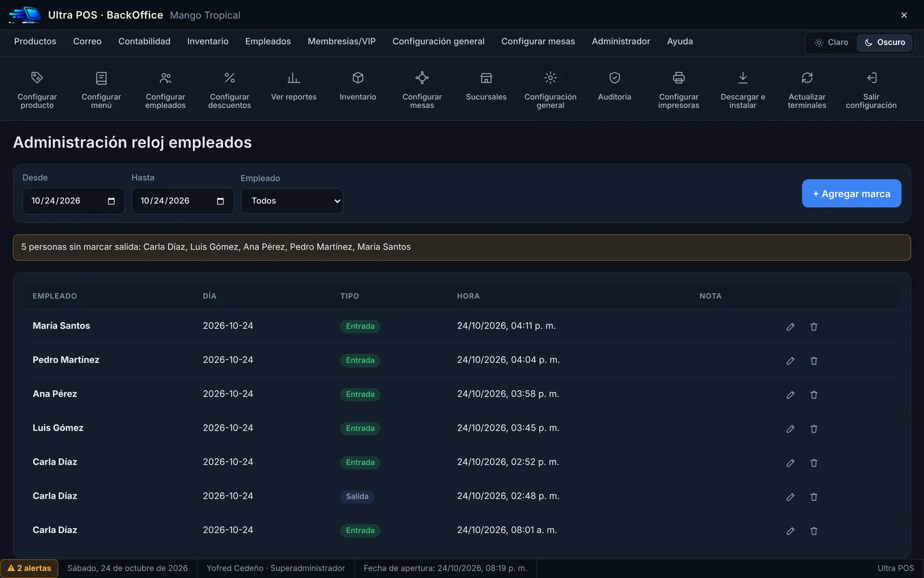
Task: Open Ver reportes chart icon
Action: [293, 78]
